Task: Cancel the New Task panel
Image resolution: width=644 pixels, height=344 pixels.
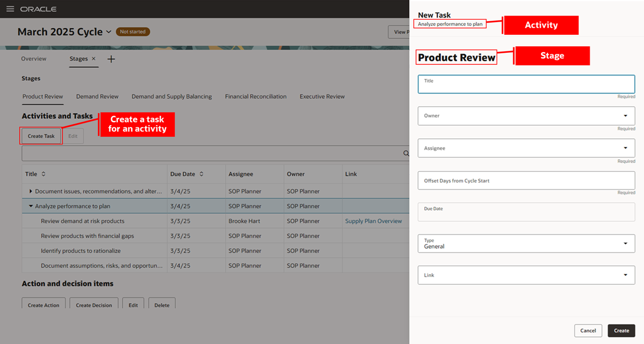Action: click(x=588, y=330)
